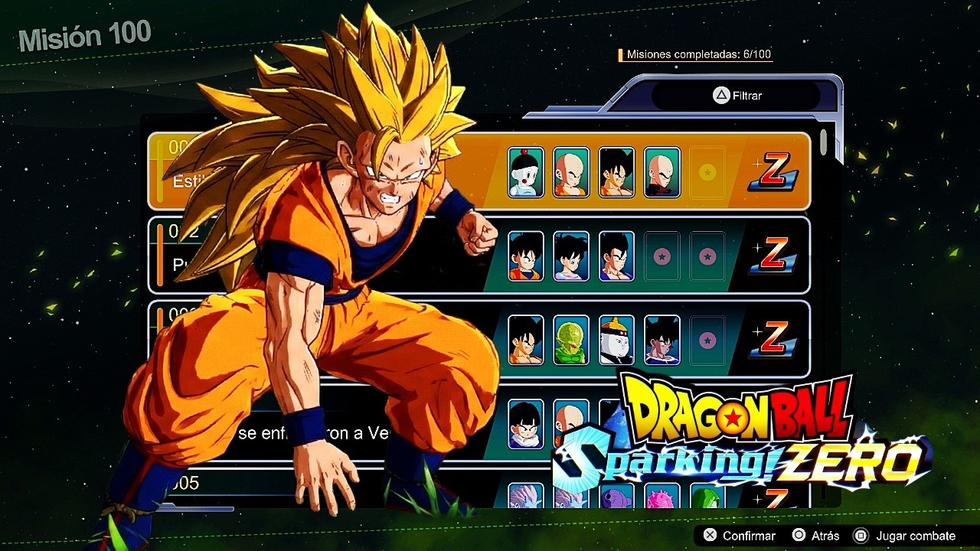This screenshot has width=980, height=551.
Task: Click the Atrás back prompt
Action: coord(815,536)
